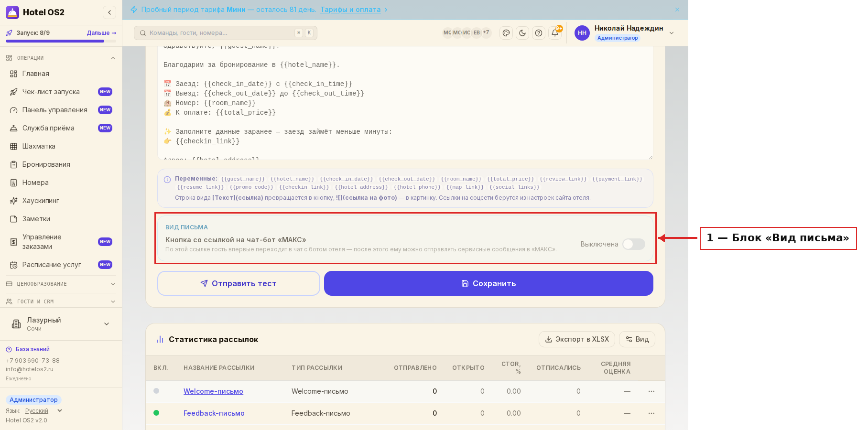Viewport: 868px width, 430px height.
Task: Open notifications bell icon
Action: [x=555, y=33]
